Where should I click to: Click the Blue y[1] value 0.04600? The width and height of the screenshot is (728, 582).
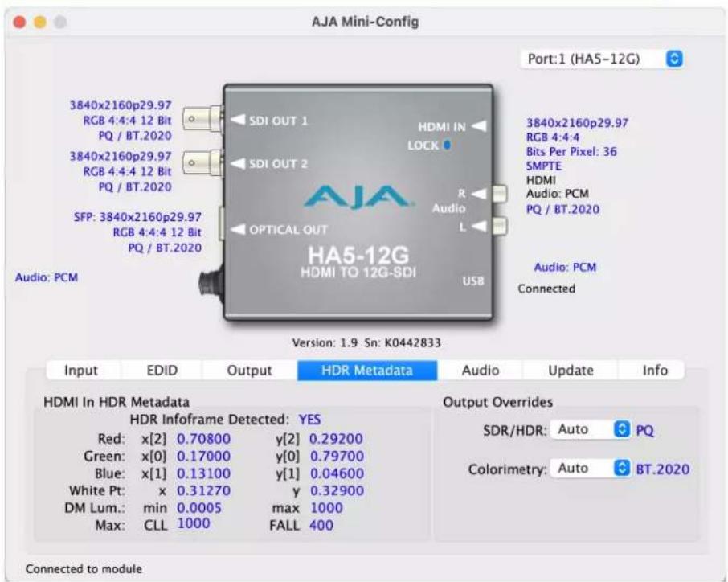click(x=337, y=473)
